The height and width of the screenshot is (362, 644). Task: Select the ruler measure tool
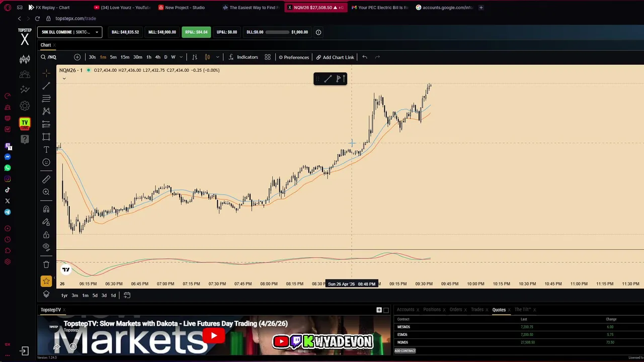(x=46, y=179)
